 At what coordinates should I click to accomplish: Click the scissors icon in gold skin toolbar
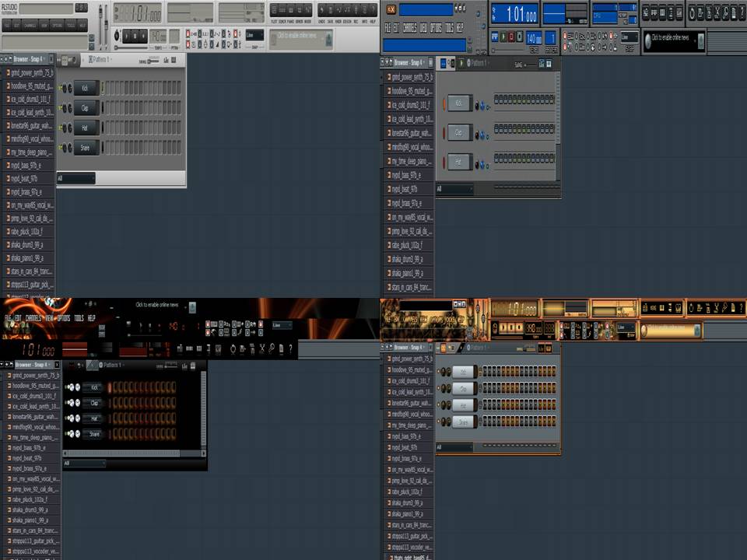(716, 308)
